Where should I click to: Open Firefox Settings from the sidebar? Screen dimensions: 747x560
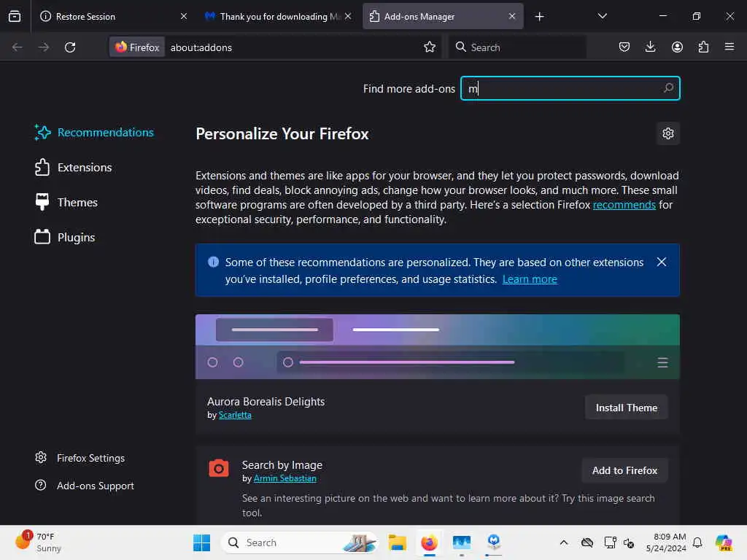point(80,458)
